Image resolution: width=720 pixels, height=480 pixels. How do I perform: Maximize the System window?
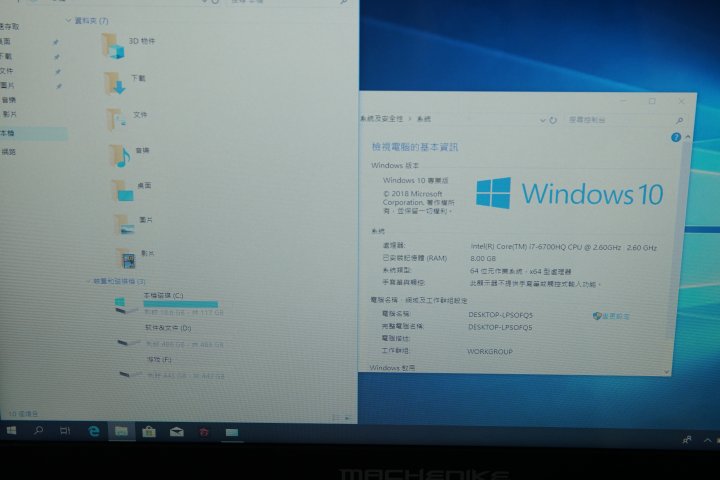[652, 101]
